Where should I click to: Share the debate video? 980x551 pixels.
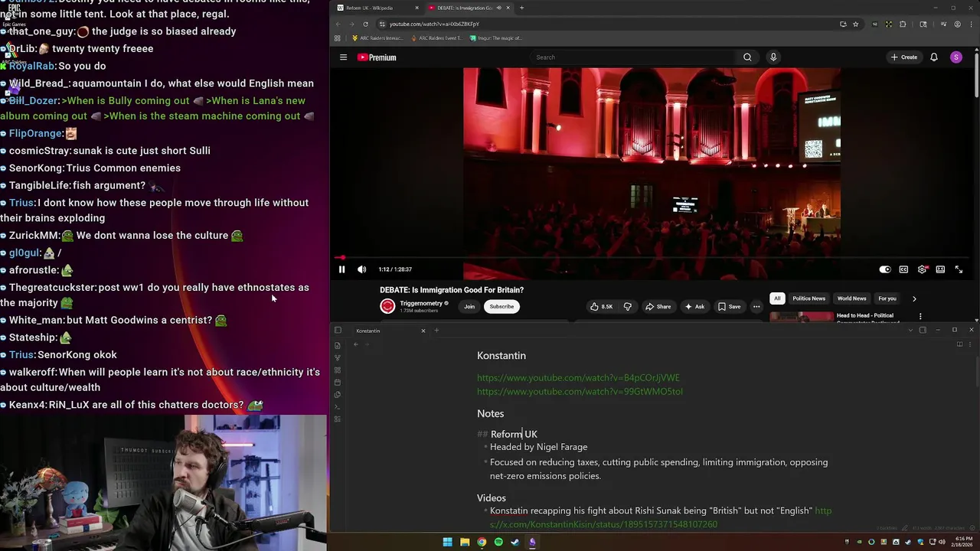click(x=658, y=307)
